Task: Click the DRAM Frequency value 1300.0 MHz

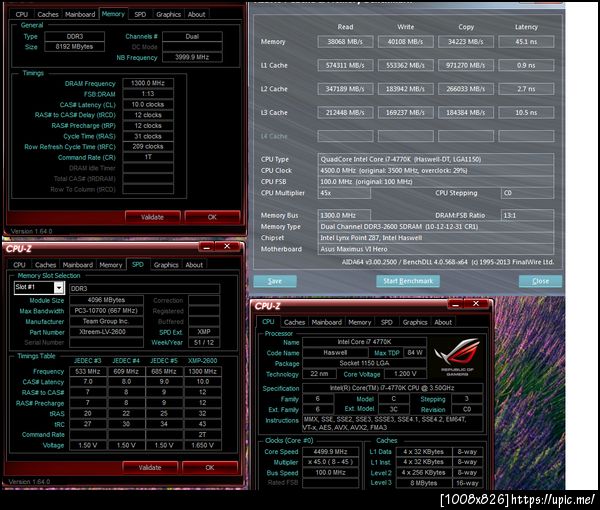Action: 148,83
